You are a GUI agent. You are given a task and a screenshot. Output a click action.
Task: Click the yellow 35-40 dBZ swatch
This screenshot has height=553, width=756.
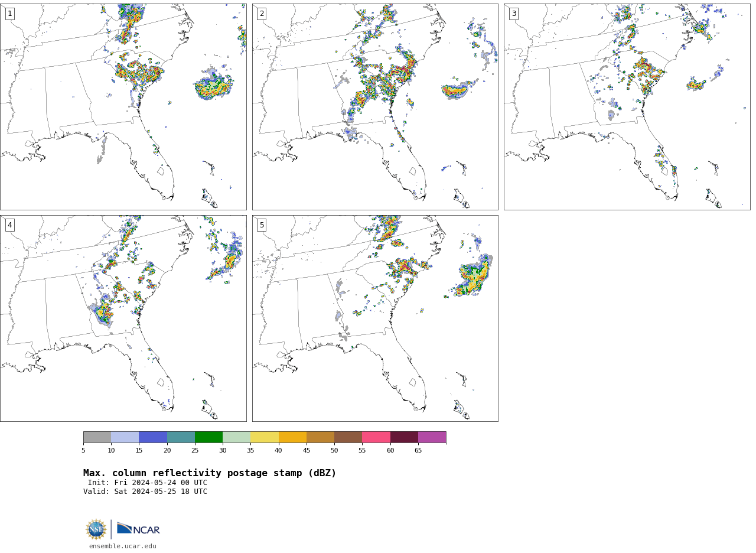[265, 437]
